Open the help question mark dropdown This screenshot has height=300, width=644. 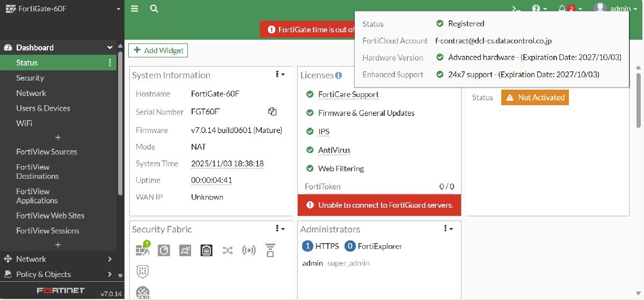tap(539, 9)
